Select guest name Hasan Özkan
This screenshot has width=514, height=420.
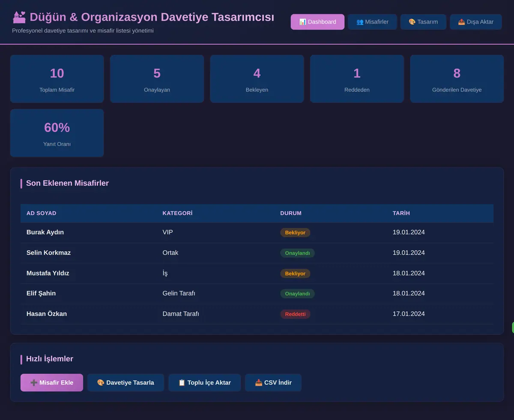(x=47, y=314)
